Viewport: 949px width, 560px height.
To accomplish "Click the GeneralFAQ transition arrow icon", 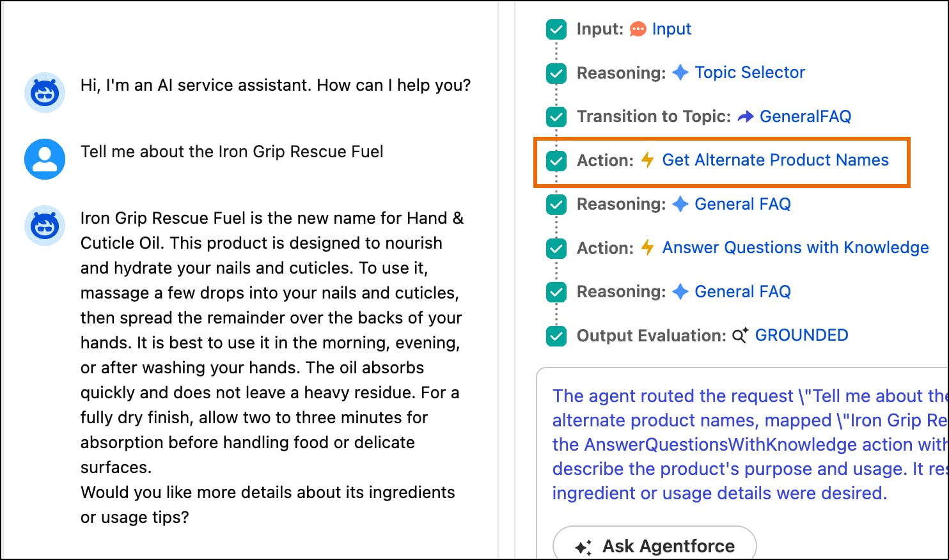I will point(745,116).
